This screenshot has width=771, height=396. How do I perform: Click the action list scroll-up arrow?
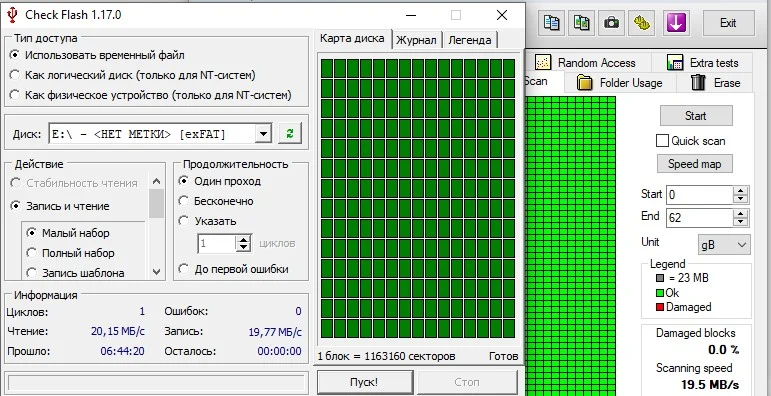click(156, 182)
